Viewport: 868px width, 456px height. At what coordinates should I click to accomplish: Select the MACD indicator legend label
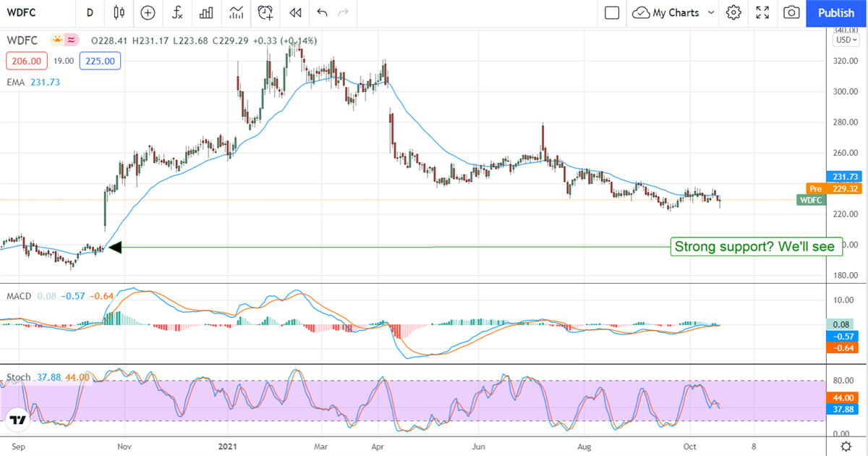coord(18,296)
